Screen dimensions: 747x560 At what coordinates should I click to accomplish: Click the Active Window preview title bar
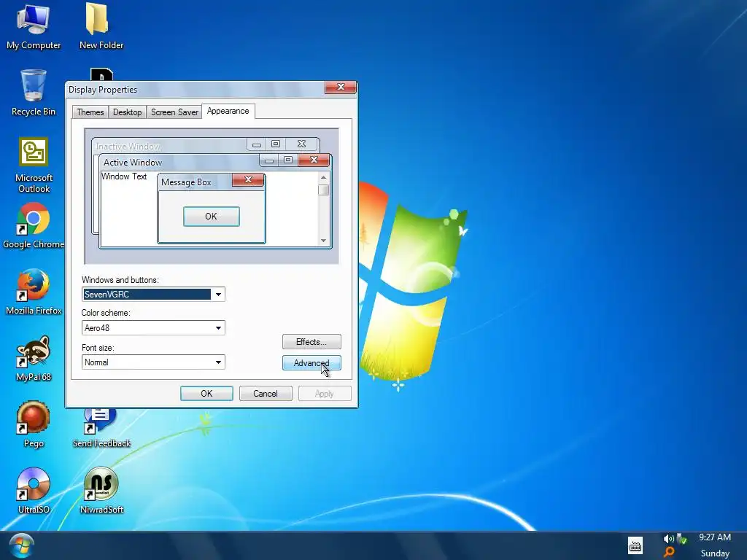tap(181, 162)
